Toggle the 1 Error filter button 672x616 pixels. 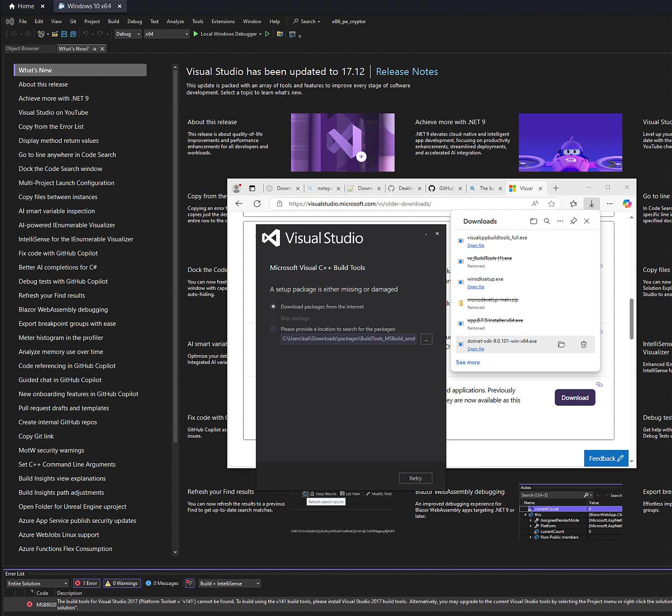coord(86,583)
